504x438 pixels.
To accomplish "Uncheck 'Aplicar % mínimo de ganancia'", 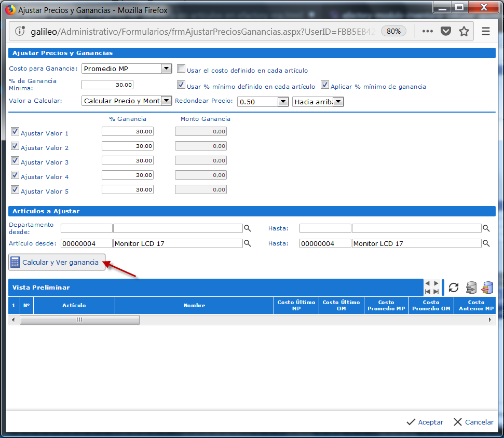I will 325,85.
